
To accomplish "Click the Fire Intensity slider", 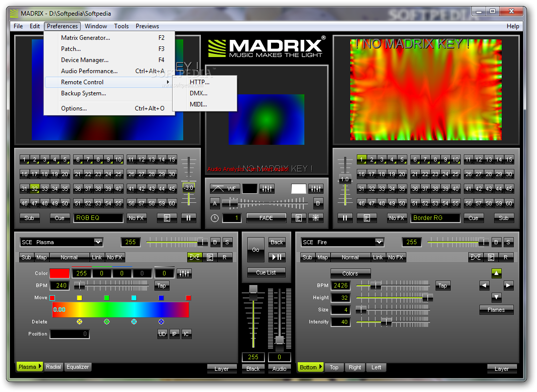I will (x=393, y=322).
